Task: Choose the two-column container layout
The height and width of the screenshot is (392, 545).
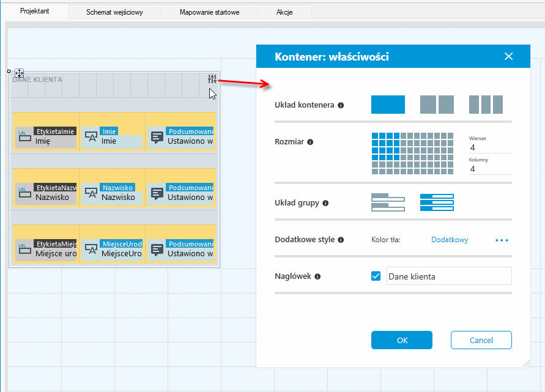Action: tap(437, 105)
